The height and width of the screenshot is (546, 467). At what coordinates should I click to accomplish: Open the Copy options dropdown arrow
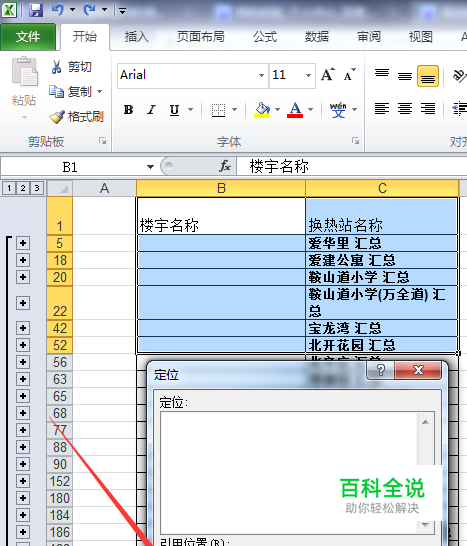[99, 92]
